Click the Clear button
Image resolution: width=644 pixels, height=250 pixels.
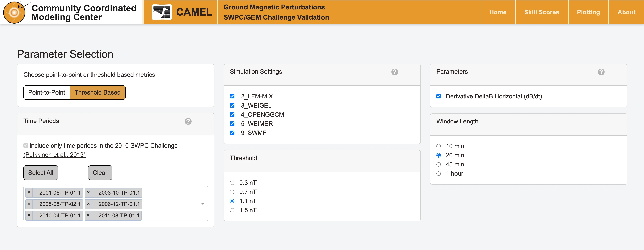[100, 173]
